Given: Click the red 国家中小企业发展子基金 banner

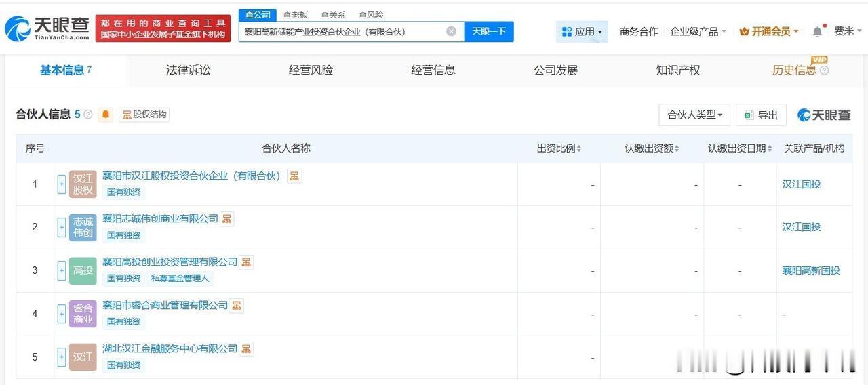Looking at the screenshot, I should click(163, 28).
